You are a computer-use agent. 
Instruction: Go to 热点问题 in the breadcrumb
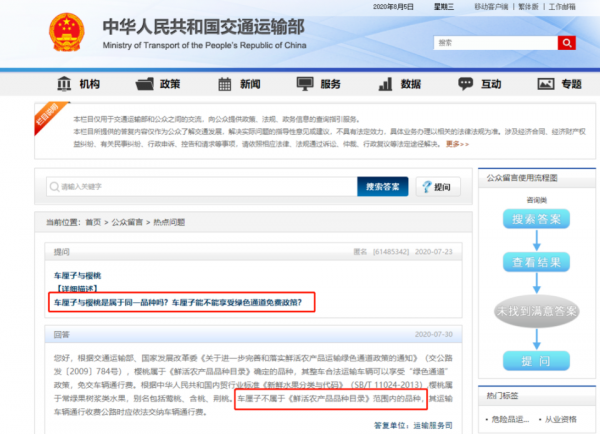tap(169, 222)
